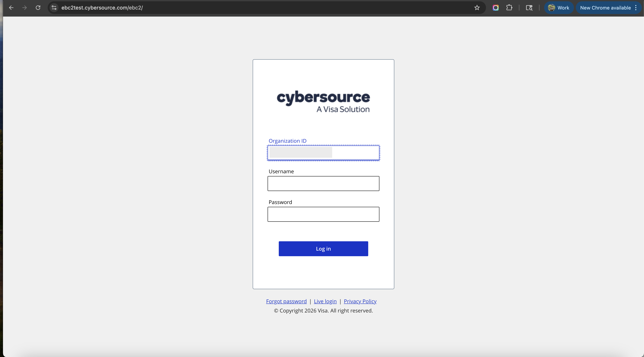This screenshot has width=644, height=357.
Task: Click the tab search icon in toolbar
Action: tap(529, 8)
